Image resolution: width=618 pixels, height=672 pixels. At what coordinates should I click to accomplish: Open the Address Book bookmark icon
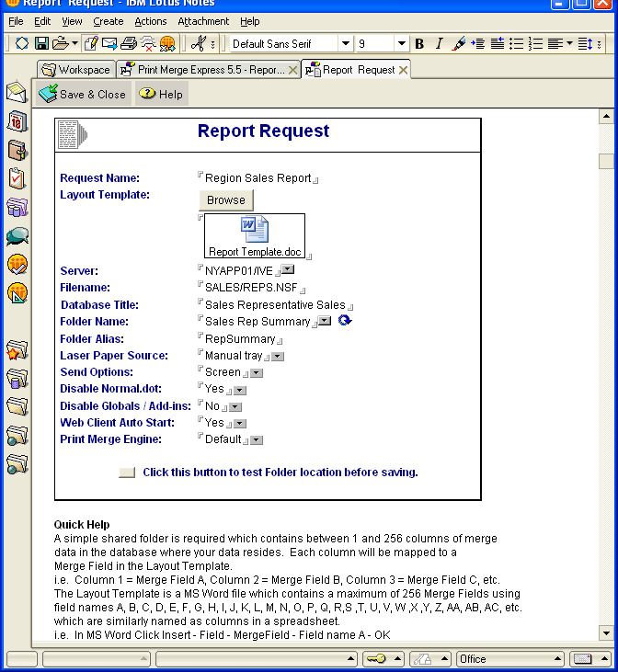point(17,150)
